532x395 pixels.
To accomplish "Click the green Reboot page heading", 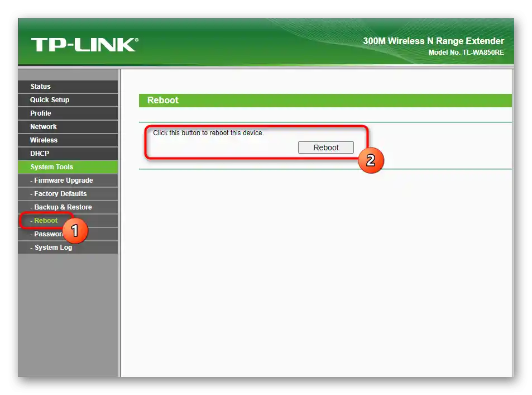I will tap(325, 100).
